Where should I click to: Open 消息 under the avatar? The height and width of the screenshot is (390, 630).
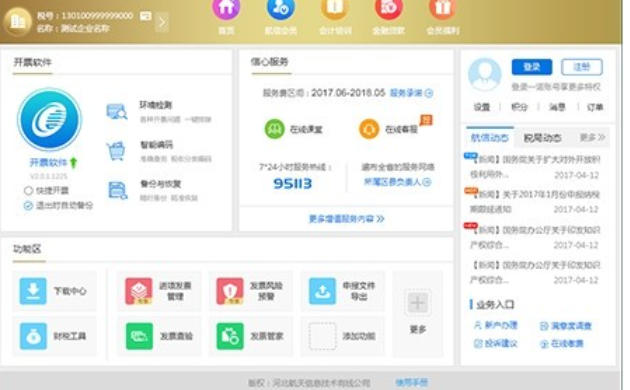click(557, 107)
